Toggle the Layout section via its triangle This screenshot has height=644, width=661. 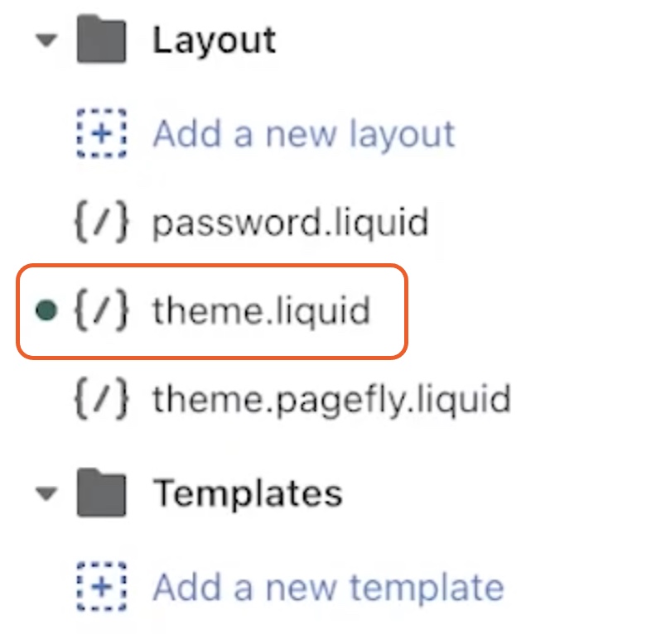[x=46, y=41]
